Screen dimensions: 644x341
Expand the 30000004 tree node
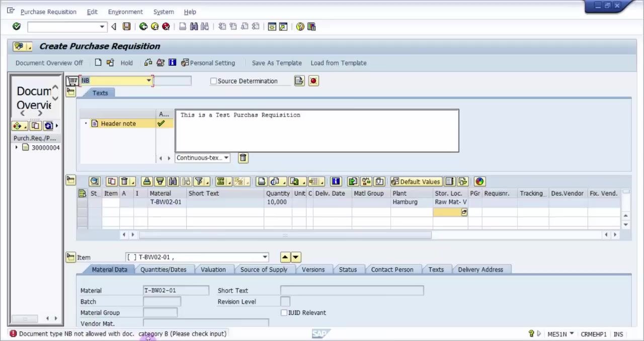[17, 148]
